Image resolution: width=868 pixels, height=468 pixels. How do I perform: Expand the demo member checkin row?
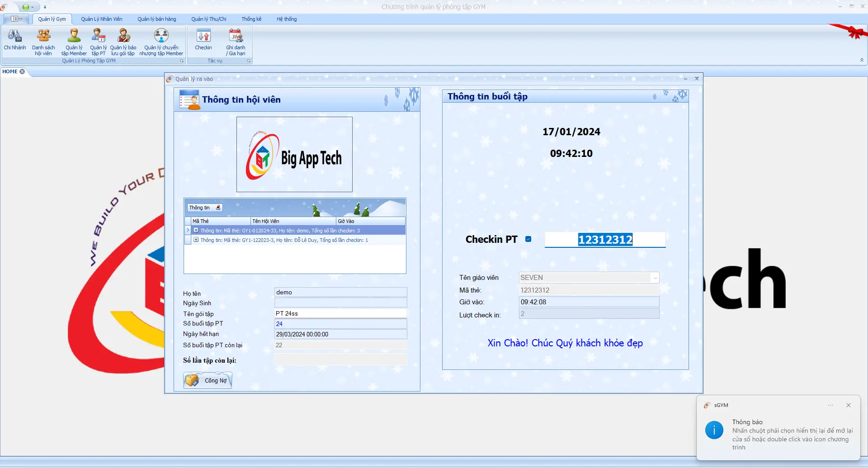pos(196,230)
